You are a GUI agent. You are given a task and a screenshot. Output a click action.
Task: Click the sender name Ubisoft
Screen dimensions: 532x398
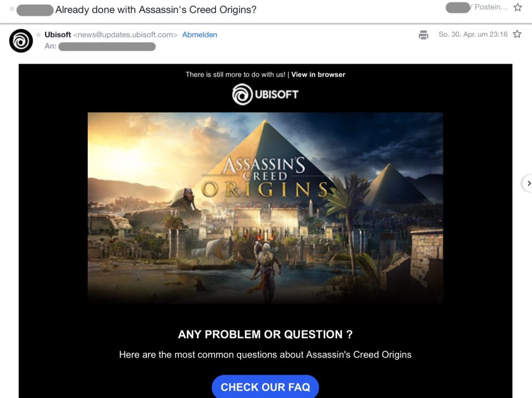pyautogui.click(x=58, y=35)
